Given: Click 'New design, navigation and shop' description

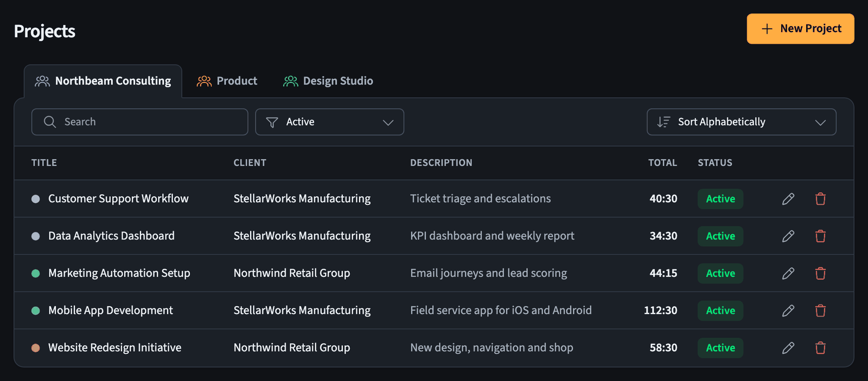Looking at the screenshot, I should 492,348.
